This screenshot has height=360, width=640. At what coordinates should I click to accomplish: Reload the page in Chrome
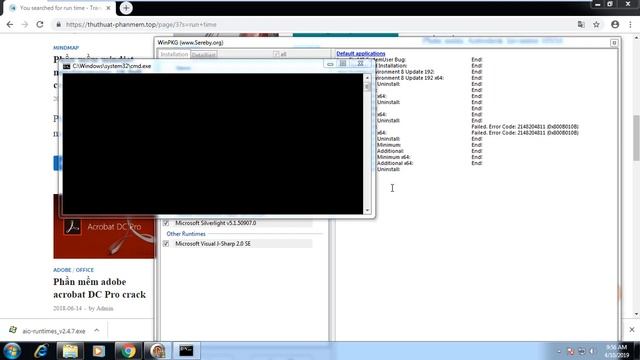pyautogui.click(x=40, y=24)
